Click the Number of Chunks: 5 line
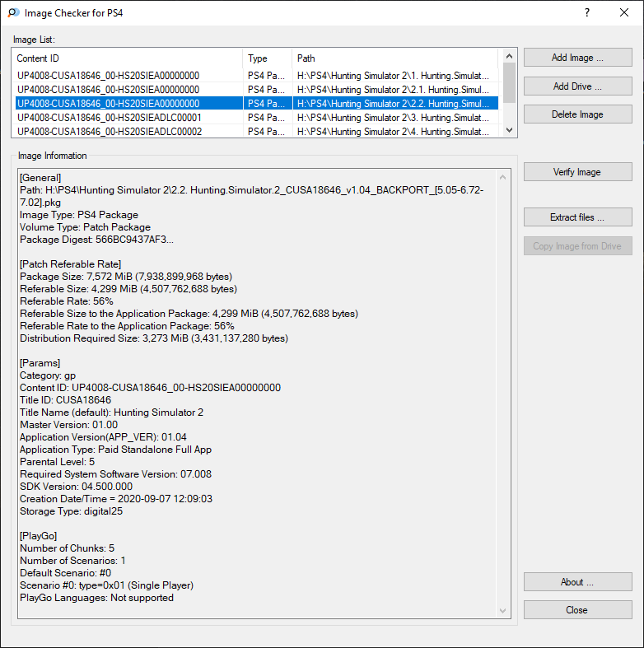This screenshot has height=648, width=644. tap(67, 548)
